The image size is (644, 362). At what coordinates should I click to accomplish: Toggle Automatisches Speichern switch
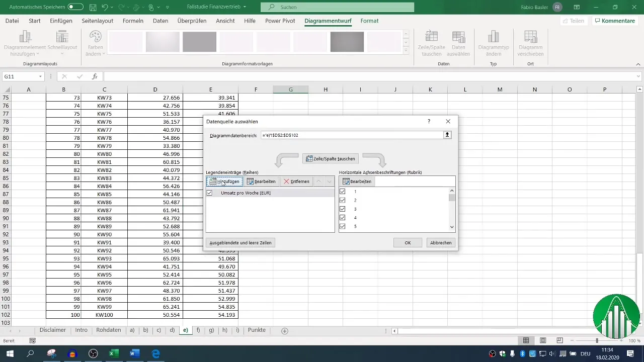75,8
